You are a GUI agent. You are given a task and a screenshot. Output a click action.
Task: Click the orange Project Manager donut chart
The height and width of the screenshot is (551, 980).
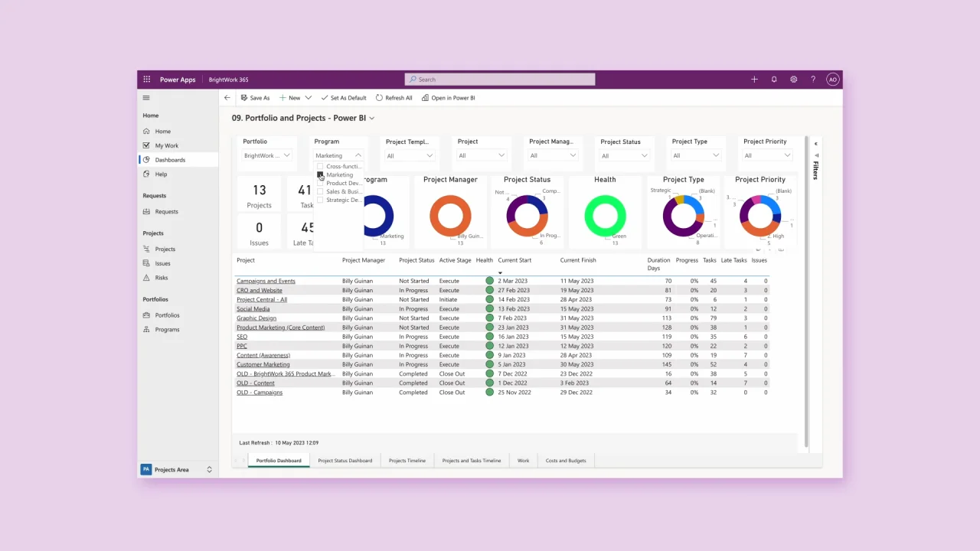pyautogui.click(x=450, y=216)
